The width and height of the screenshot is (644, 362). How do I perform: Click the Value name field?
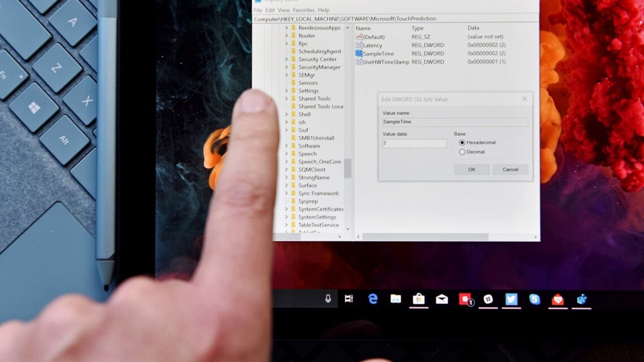coord(455,122)
